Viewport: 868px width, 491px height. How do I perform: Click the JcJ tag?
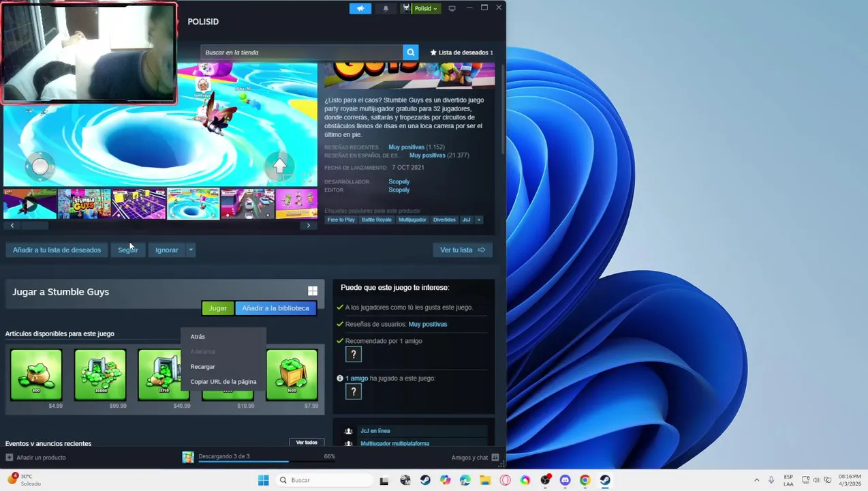466,220
